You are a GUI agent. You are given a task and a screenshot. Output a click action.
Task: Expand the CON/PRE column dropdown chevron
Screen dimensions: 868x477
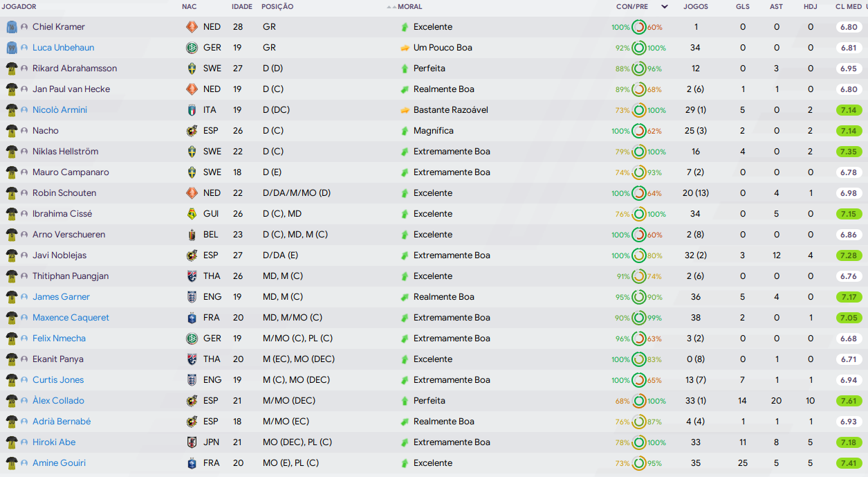point(665,7)
